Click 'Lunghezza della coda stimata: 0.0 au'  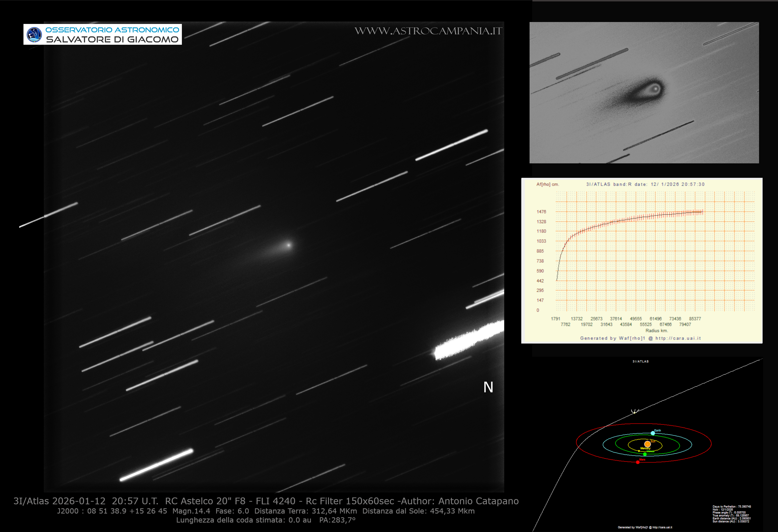tap(244, 520)
